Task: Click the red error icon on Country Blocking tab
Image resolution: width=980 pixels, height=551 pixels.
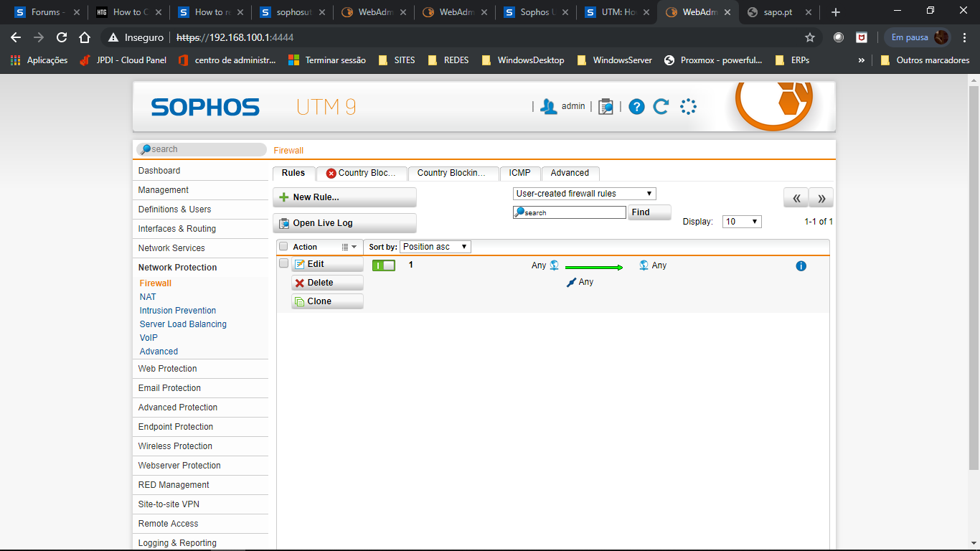Action: pyautogui.click(x=331, y=173)
